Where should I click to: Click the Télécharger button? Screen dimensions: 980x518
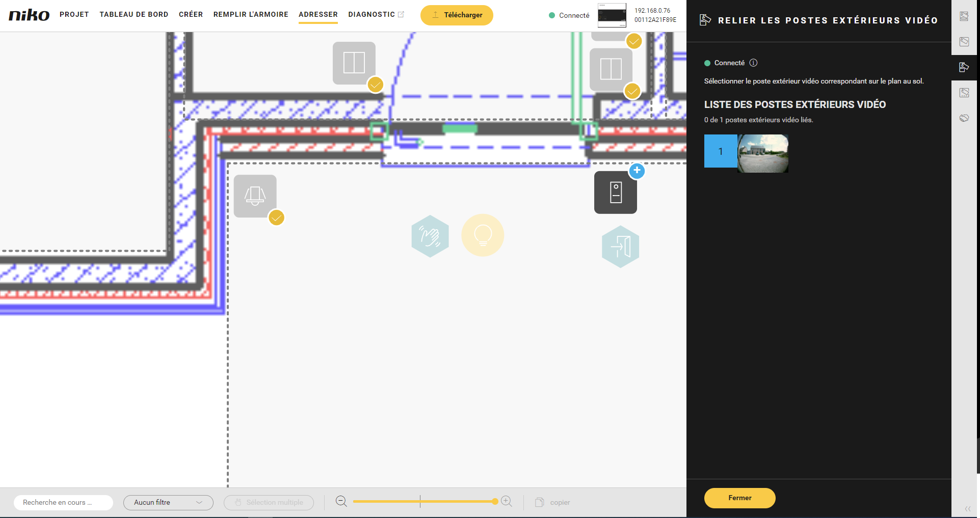[457, 15]
